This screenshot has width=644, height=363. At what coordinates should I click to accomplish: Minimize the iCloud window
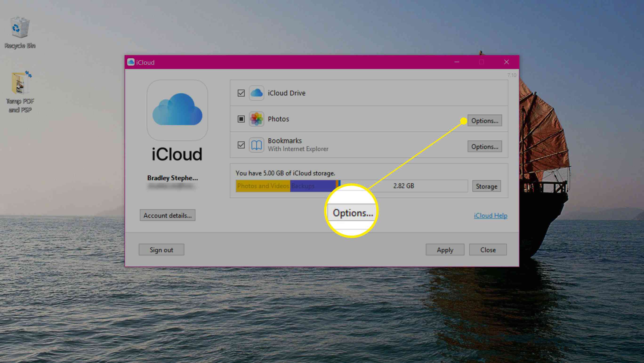457,62
